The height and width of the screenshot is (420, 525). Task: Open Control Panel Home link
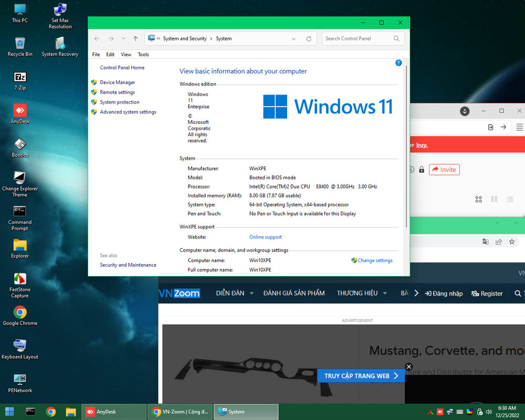pos(122,67)
